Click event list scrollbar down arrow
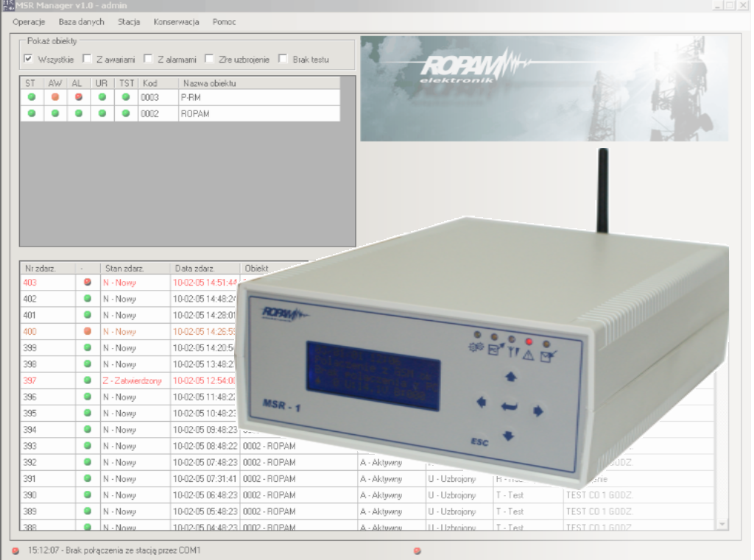Image resolution: width=754 pixels, height=560 pixels. pyautogui.click(x=722, y=524)
